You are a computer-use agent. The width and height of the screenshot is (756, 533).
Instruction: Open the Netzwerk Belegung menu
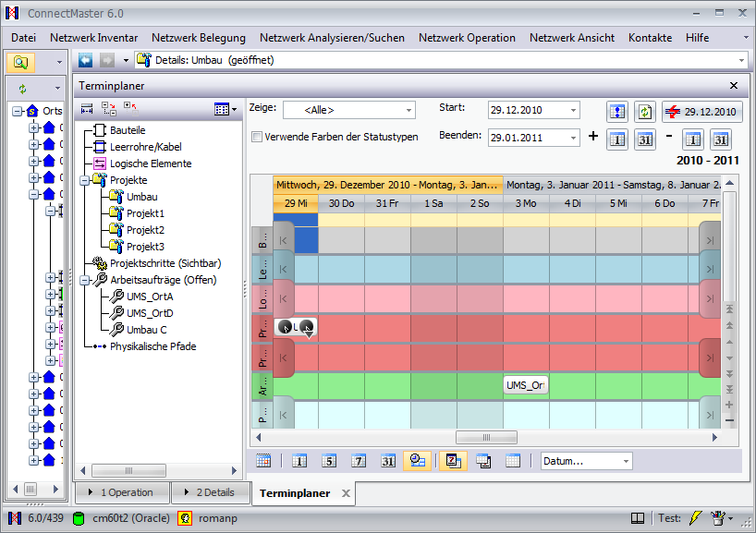[x=199, y=38]
